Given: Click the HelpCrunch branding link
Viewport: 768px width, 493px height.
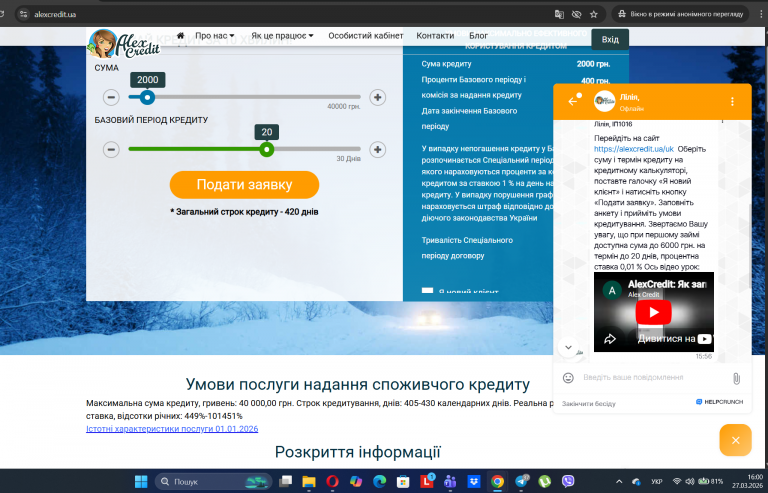Looking at the screenshot, I should pyautogui.click(x=720, y=402).
